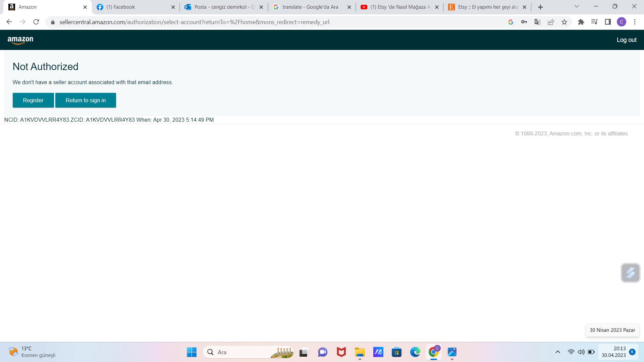This screenshot has height=362, width=644.
Task: Reload the Seller Central page
Action: pos(36,22)
